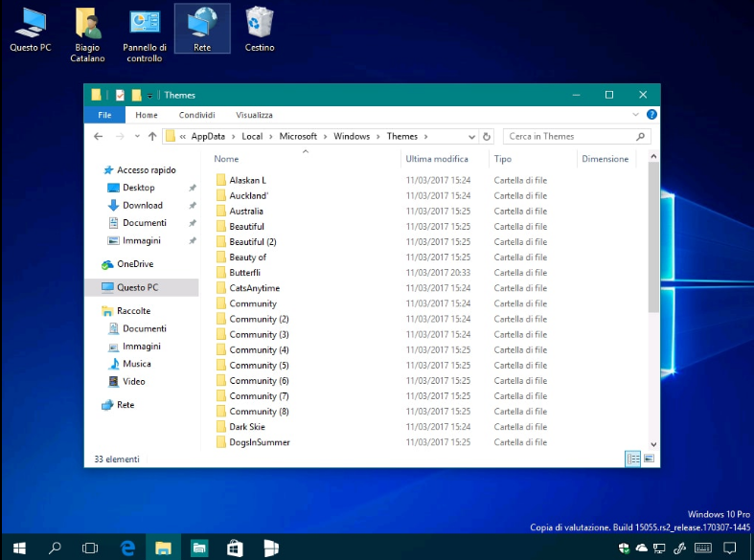754x560 pixels.
Task: Expand the chevron after Themes in path
Action: pyautogui.click(x=425, y=136)
